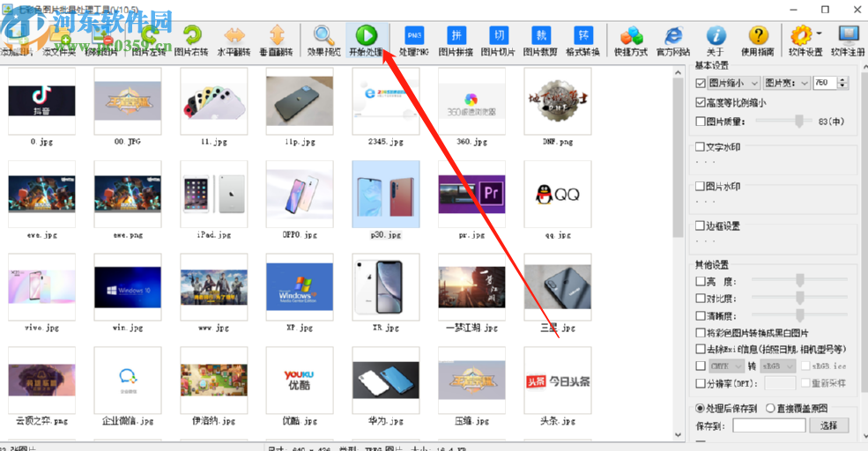Viewport: 868px width, 451px height.
Task: Open the 图片裁剪 crop tool
Action: pyautogui.click(x=540, y=39)
